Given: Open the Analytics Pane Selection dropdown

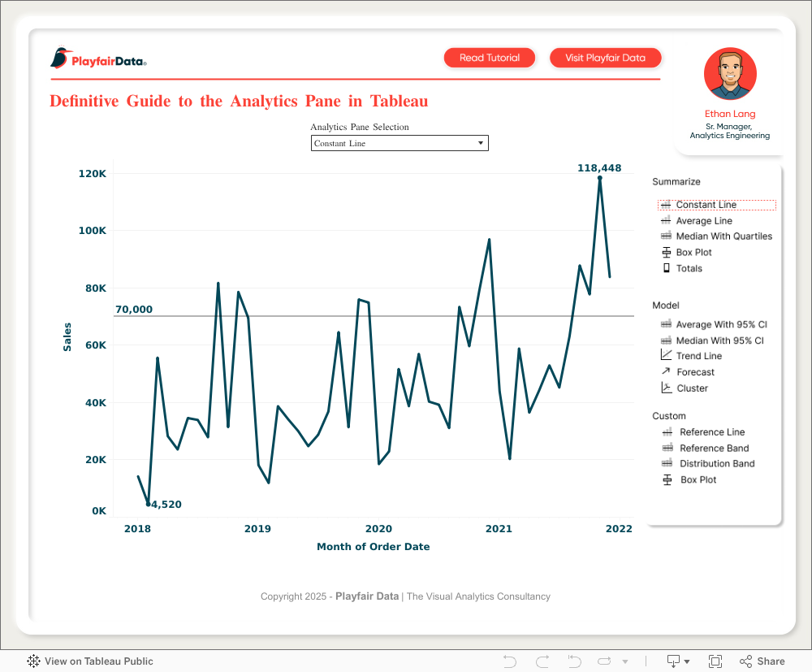Looking at the screenshot, I should point(400,143).
